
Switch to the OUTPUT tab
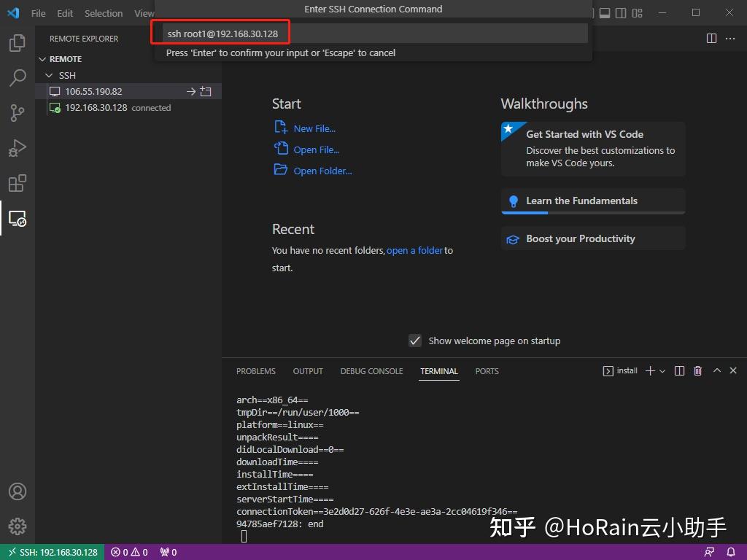(307, 371)
